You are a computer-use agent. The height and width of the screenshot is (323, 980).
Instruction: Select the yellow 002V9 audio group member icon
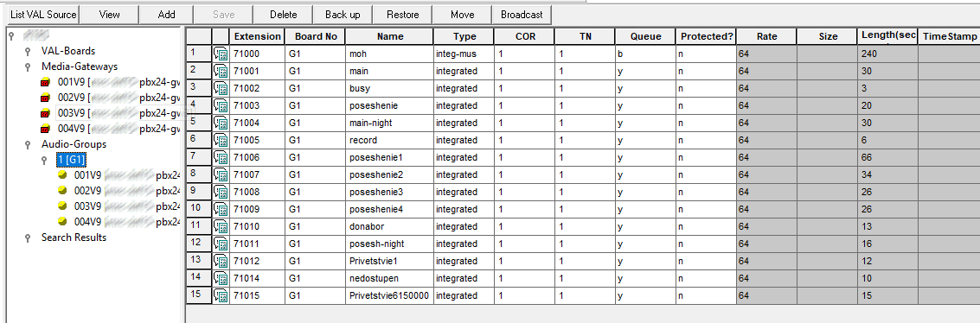(62, 191)
